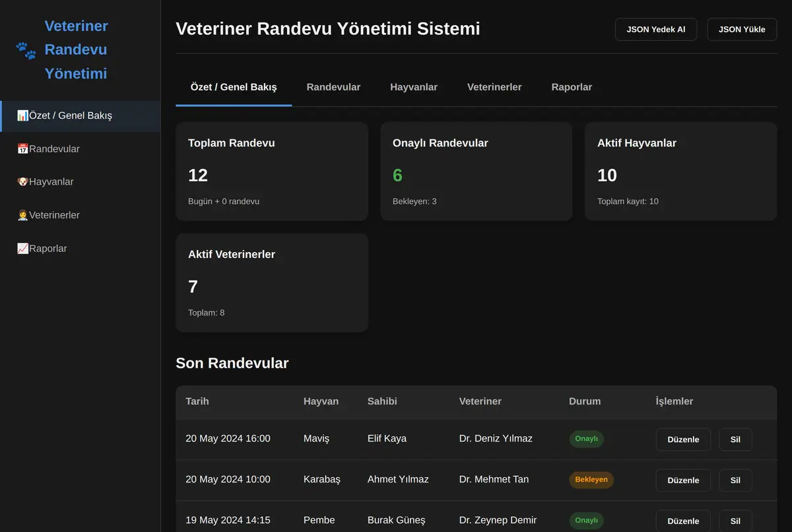Click the Tarih column header
Screen dimensions: 792x532
[x=197, y=401]
